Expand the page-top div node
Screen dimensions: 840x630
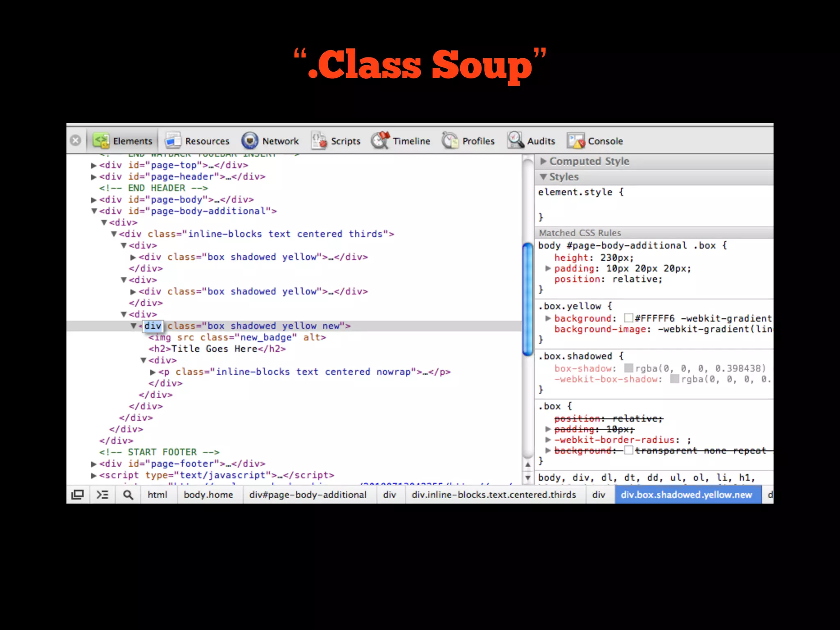(94, 166)
